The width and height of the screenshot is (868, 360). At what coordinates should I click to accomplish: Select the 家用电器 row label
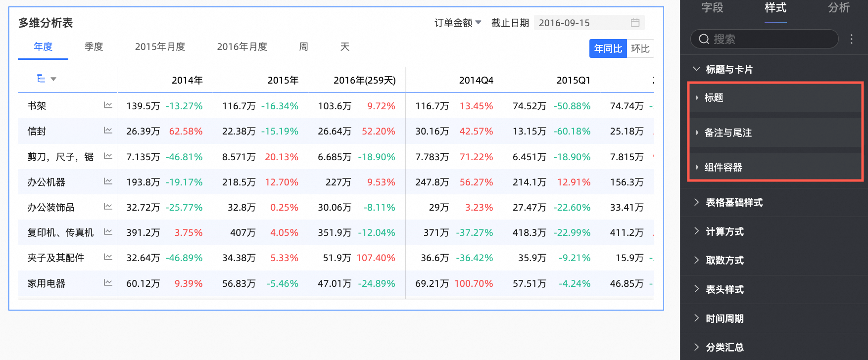click(46, 283)
